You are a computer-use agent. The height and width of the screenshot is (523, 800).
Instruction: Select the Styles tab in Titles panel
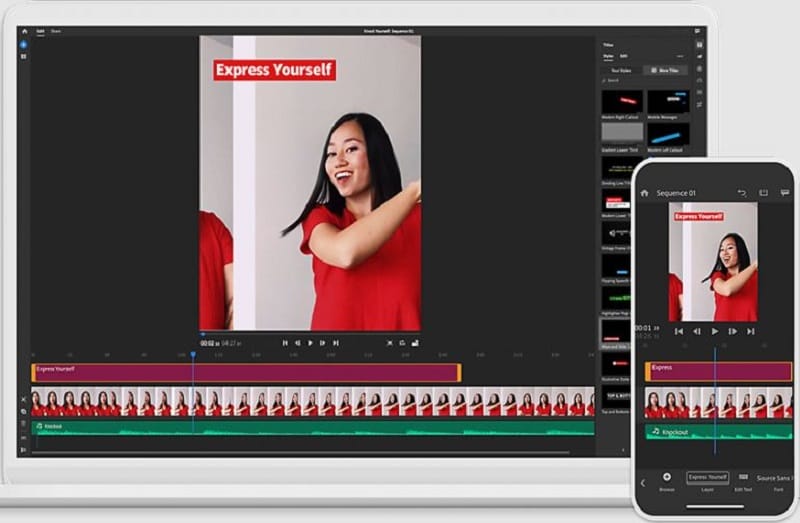point(608,56)
